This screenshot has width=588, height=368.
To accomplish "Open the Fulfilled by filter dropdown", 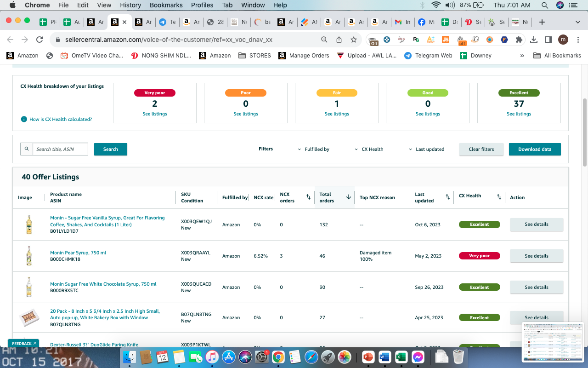I will point(313,149).
